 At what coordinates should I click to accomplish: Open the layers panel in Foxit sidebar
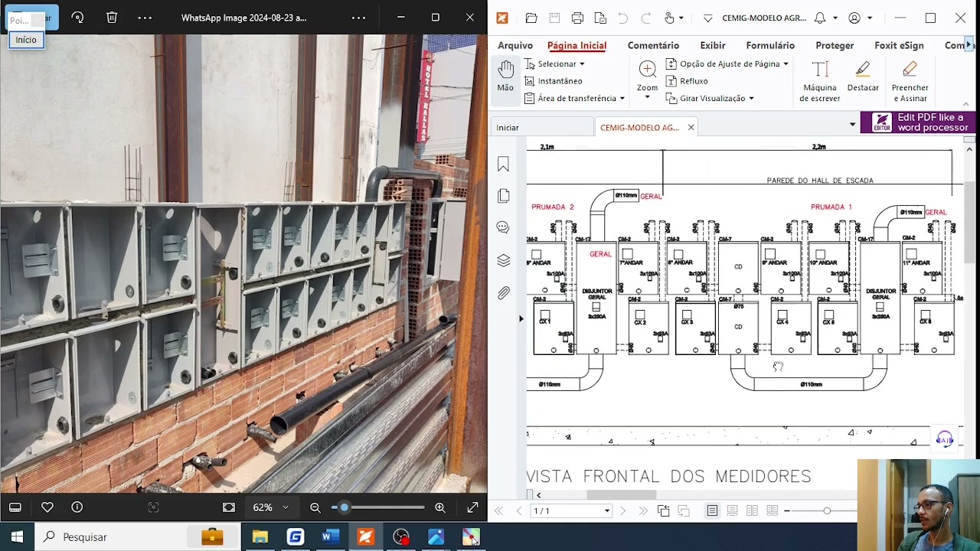point(503,260)
